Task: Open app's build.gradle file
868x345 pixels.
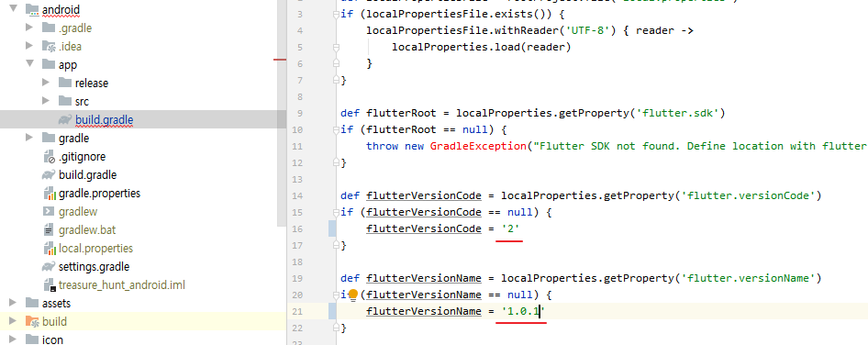Action: (104, 119)
